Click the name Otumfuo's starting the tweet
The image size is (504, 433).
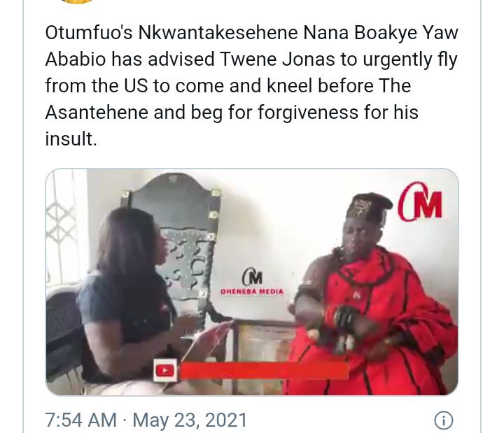click(89, 33)
